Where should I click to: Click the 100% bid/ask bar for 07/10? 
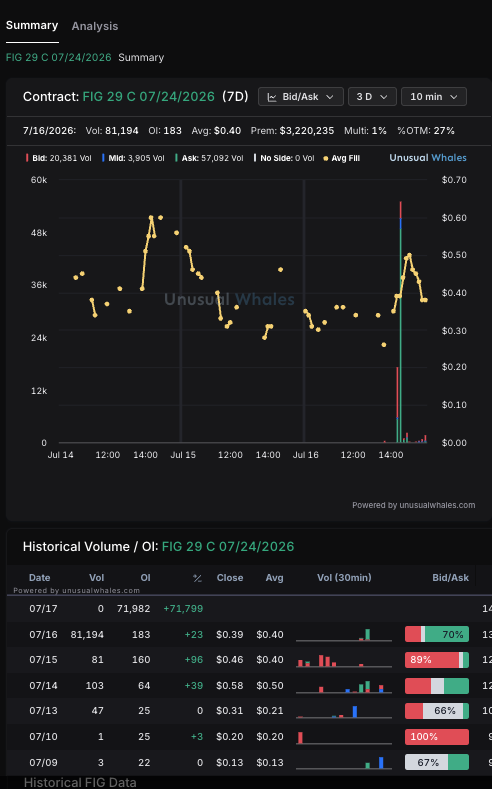click(437, 737)
